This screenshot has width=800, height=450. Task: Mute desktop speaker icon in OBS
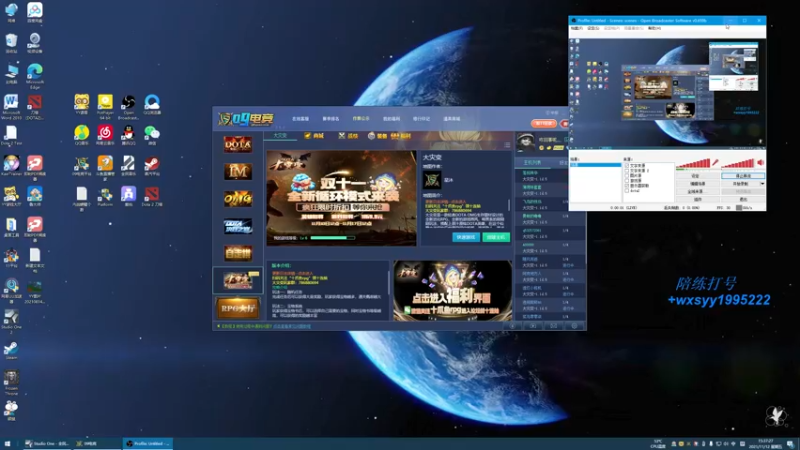760,163
